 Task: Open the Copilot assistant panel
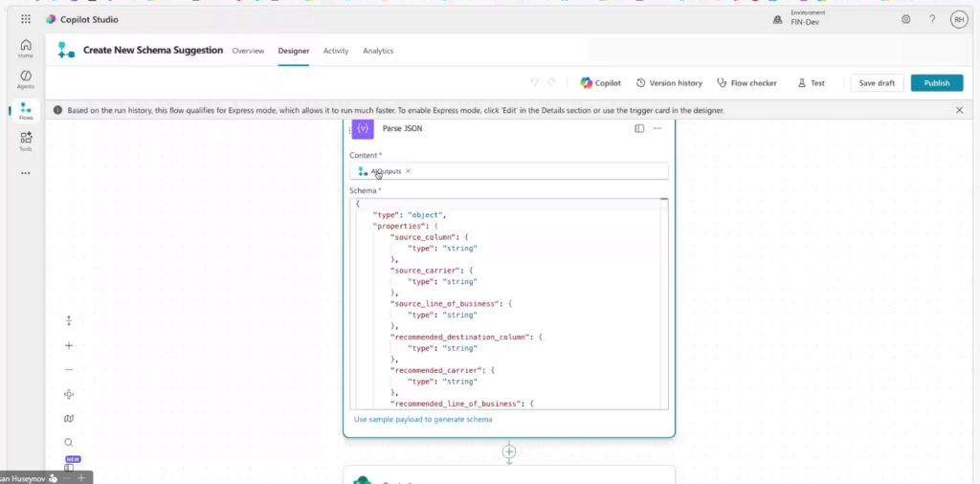600,83
